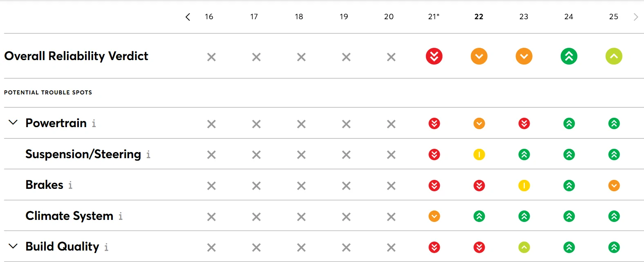Image resolution: width=644 pixels, height=262 pixels.
Task: Expand the Powertrain row chevron
Action: 13,123
